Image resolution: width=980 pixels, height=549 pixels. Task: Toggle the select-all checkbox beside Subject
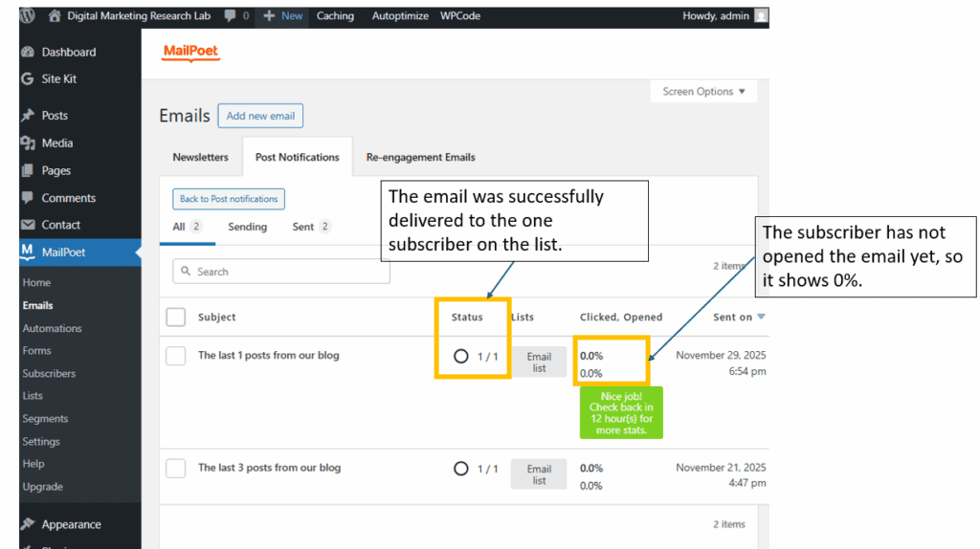click(176, 318)
